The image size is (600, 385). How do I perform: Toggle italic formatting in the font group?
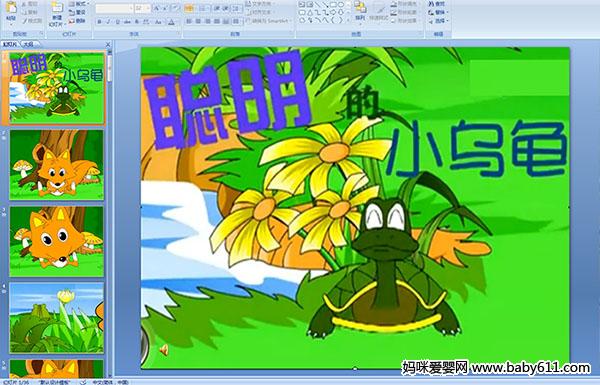click(x=108, y=22)
